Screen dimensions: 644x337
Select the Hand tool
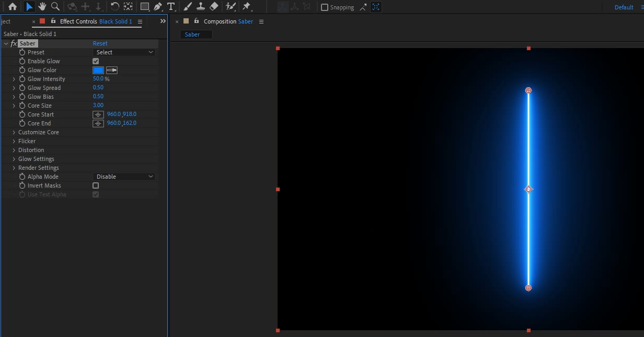pyautogui.click(x=42, y=7)
